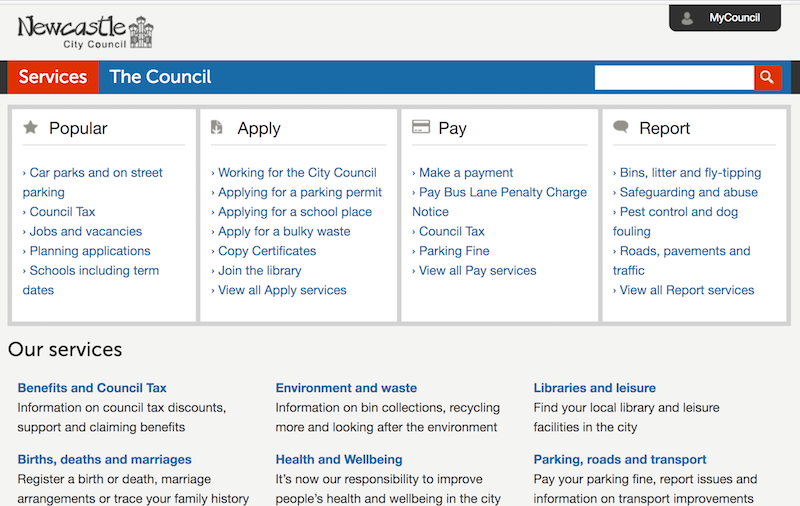Click the credit card icon beside Pay

click(x=421, y=128)
